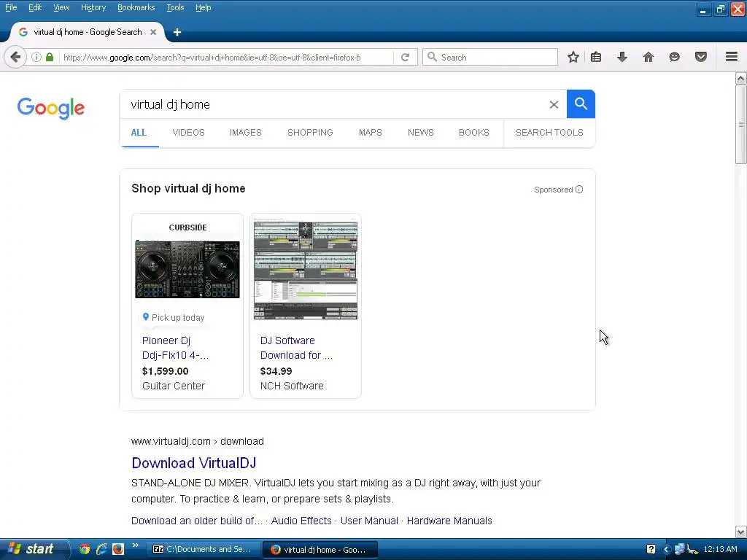The height and width of the screenshot is (560, 747).
Task: Open the View menu
Action: 61,7
